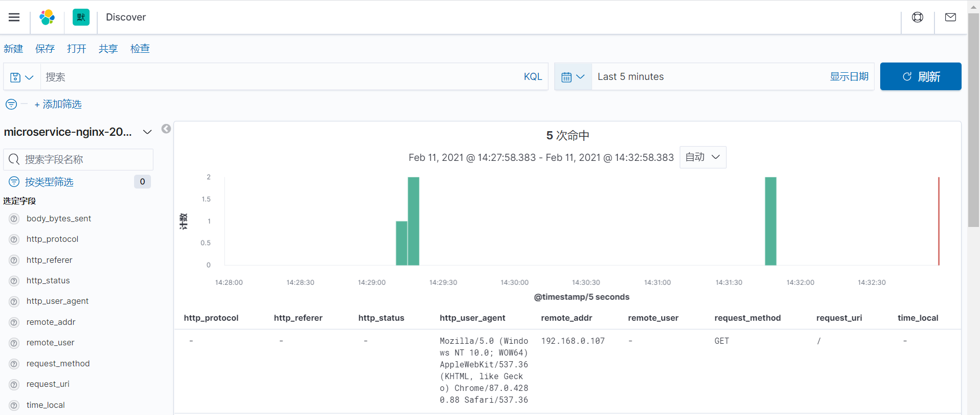Click the http_status column header
This screenshot has width=980, height=415.
(x=381, y=318)
